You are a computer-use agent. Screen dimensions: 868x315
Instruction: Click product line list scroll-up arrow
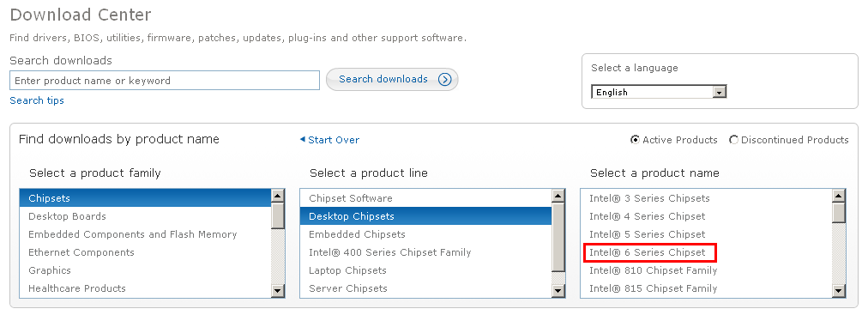[558, 196]
